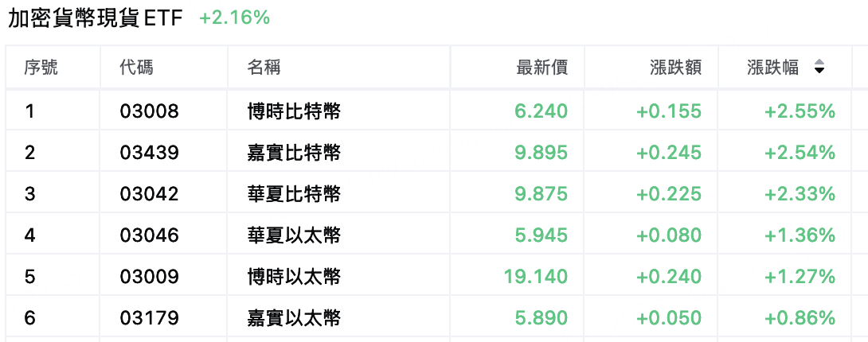Click the 名稱 column header

pos(264,68)
